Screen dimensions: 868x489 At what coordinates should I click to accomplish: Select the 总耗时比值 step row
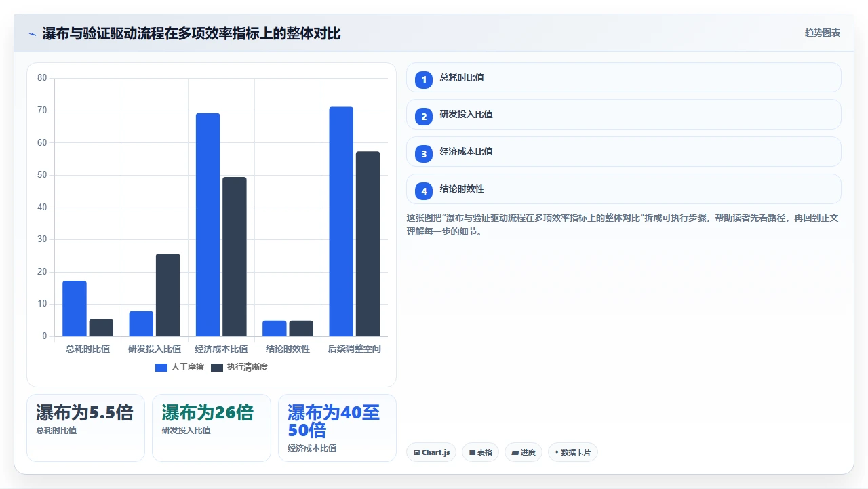[x=624, y=77]
